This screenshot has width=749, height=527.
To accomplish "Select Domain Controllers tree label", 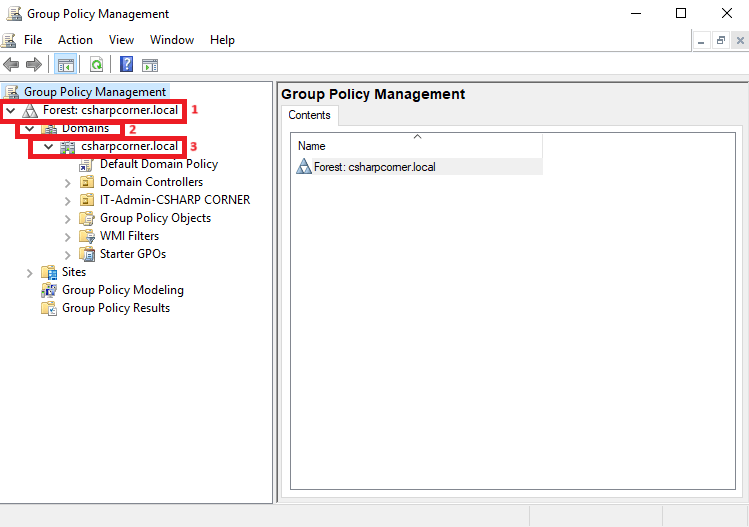I will point(151,182).
